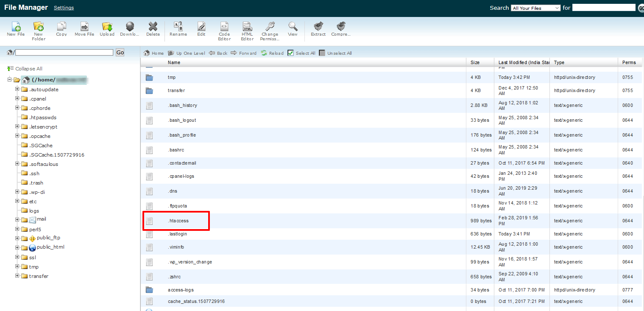Select the .viminfo file name
Viewport: 644px width, 311px height.
[x=176, y=247]
